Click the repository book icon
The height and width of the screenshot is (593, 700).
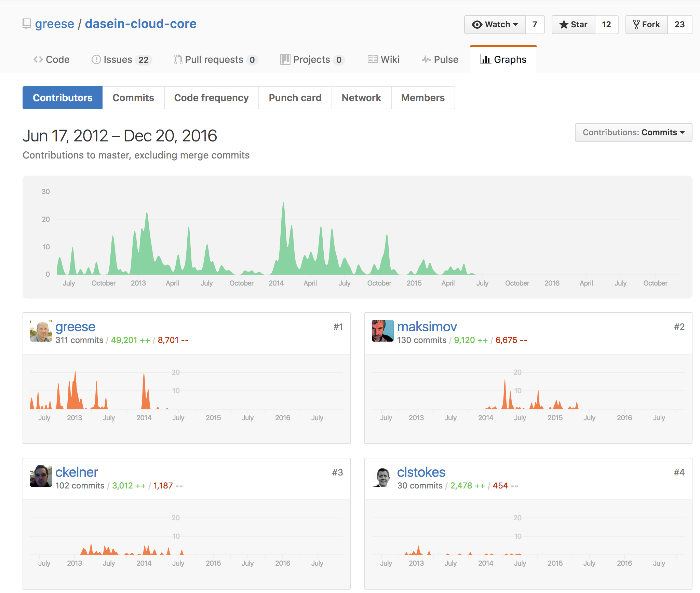coord(26,24)
